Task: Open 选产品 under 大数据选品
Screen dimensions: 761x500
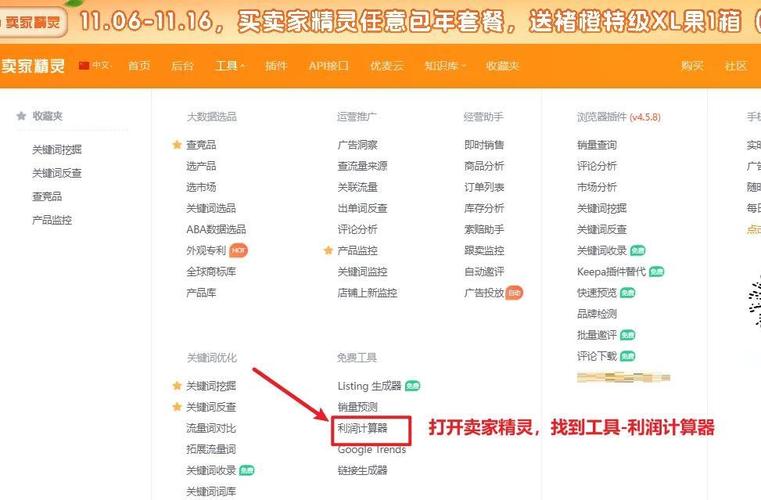Action: click(201, 166)
